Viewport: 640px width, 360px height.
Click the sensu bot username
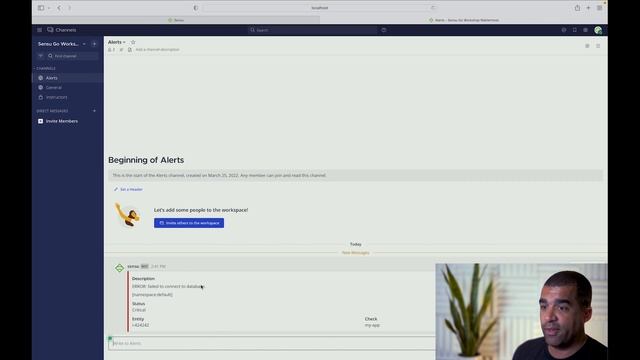(133, 266)
